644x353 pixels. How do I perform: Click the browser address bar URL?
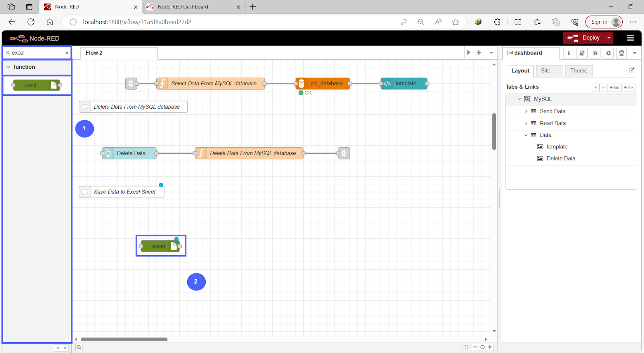tap(137, 22)
